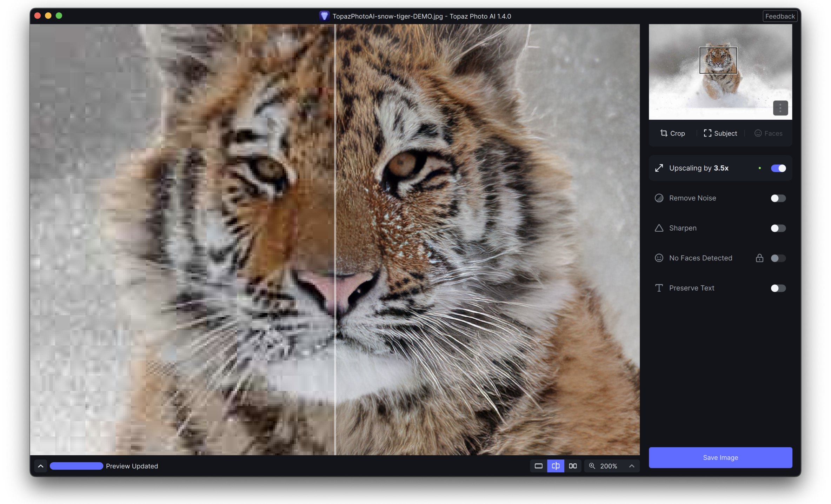Viewport: 831px width, 504px height.
Task: Select split slider comparison view
Action: pos(556,466)
